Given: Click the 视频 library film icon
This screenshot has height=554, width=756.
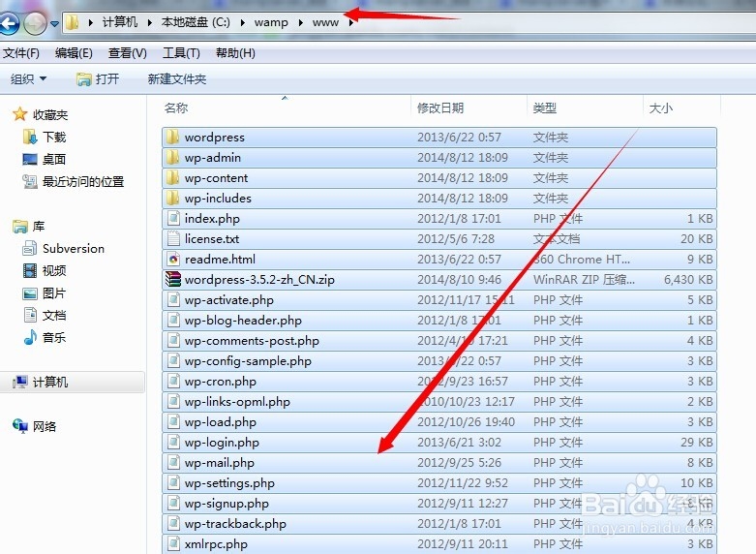Looking at the screenshot, I should 30,271.
